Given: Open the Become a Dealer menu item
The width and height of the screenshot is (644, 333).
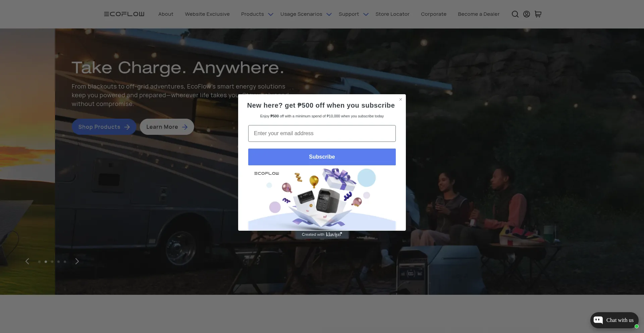Looking at the screenshot, I should 479,14.
